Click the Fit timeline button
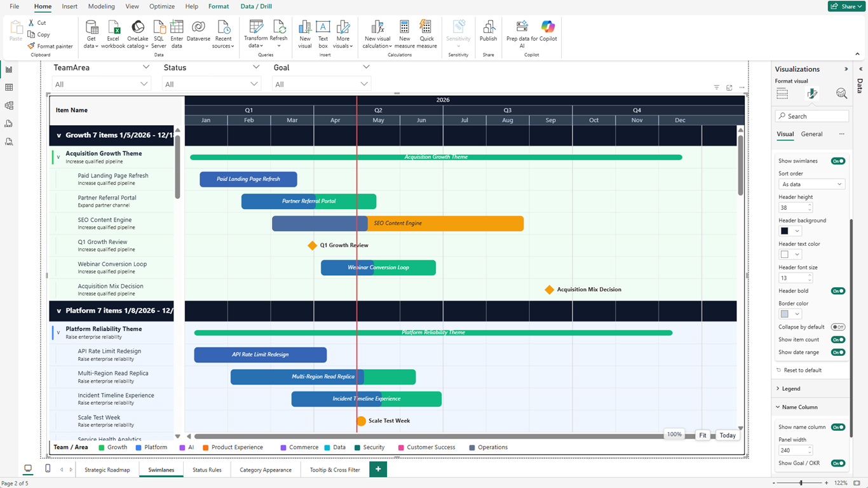 703,435
